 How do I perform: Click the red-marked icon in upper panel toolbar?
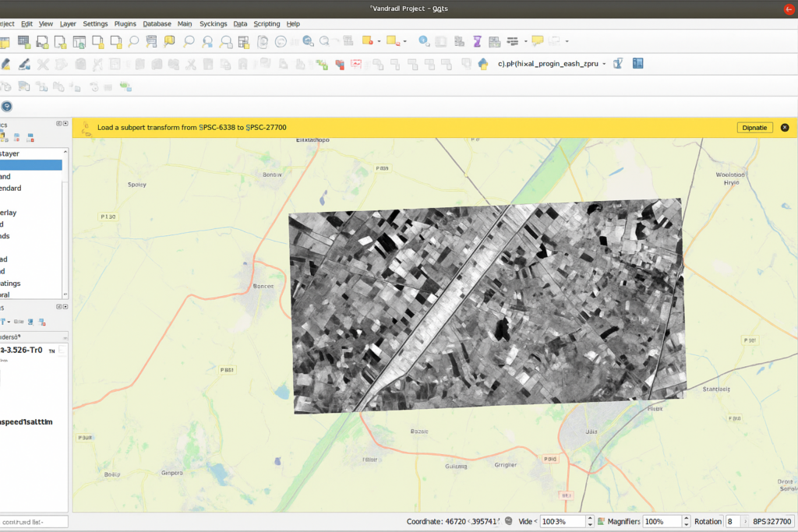pos(30,138)
